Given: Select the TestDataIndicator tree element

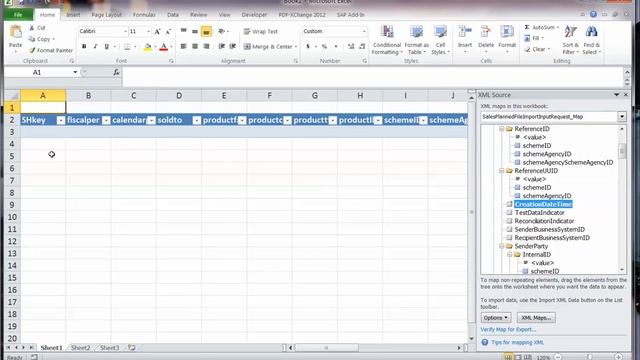Looking at the screenshot, I should [540, 213].
